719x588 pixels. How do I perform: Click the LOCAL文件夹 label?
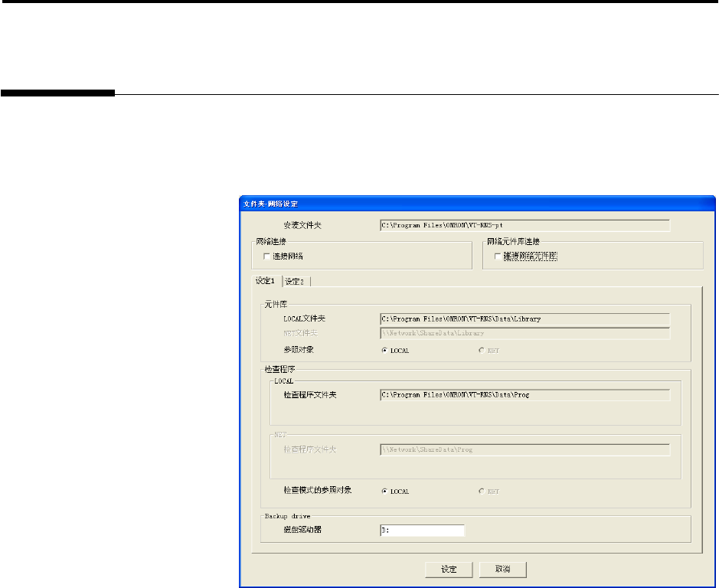point(305,318)
